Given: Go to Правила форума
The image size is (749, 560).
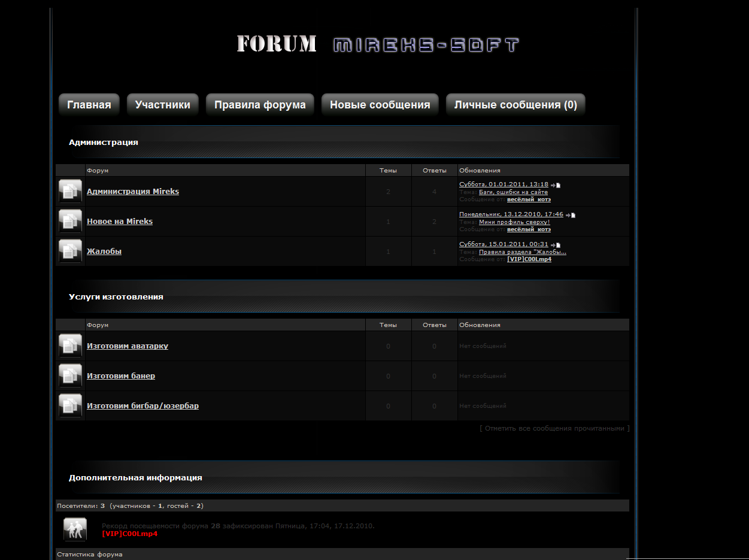Looking at the screenshot, I should point(260,105).
